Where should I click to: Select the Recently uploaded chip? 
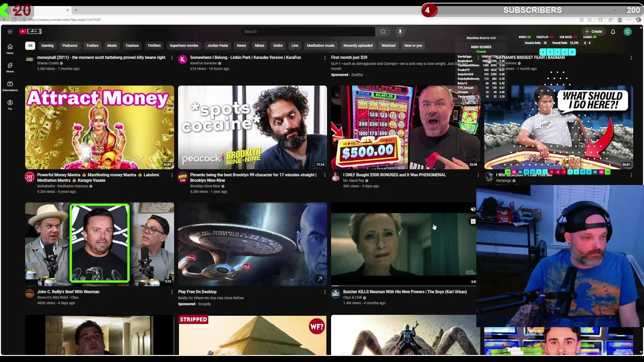[x=358, y=46]
